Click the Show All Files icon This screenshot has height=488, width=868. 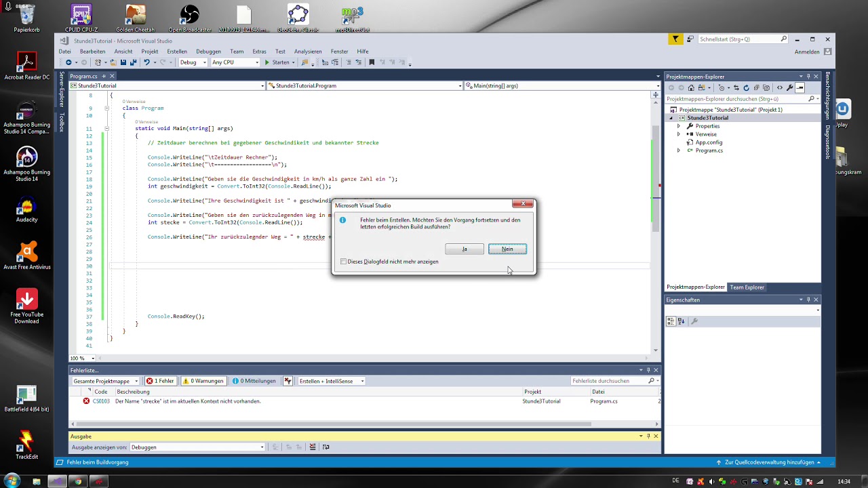pyautogui.click(x=766, y=87)
